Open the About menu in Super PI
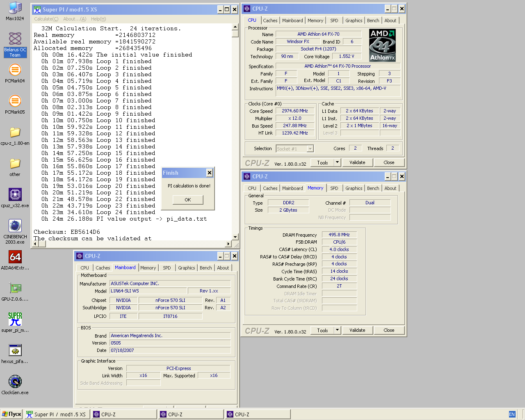Screen dimensions: 525x420 pos(75,19)
